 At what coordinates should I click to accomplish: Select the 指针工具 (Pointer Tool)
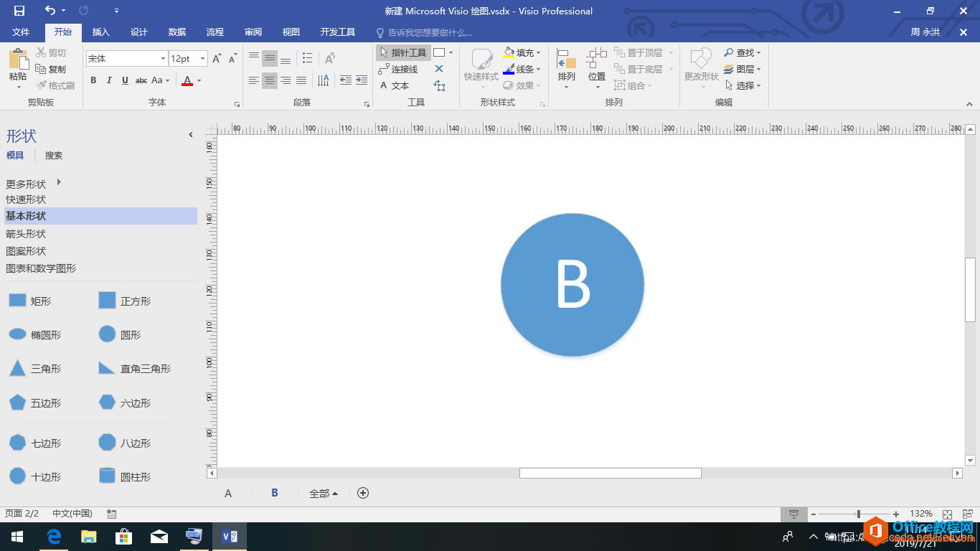point(405,52)
